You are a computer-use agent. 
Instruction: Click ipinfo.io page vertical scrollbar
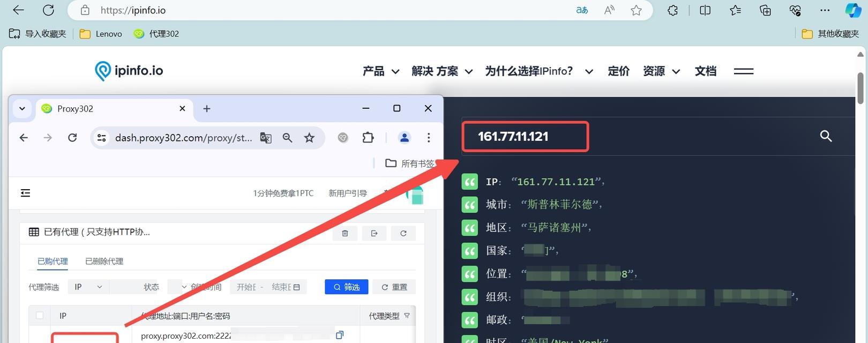860,88
